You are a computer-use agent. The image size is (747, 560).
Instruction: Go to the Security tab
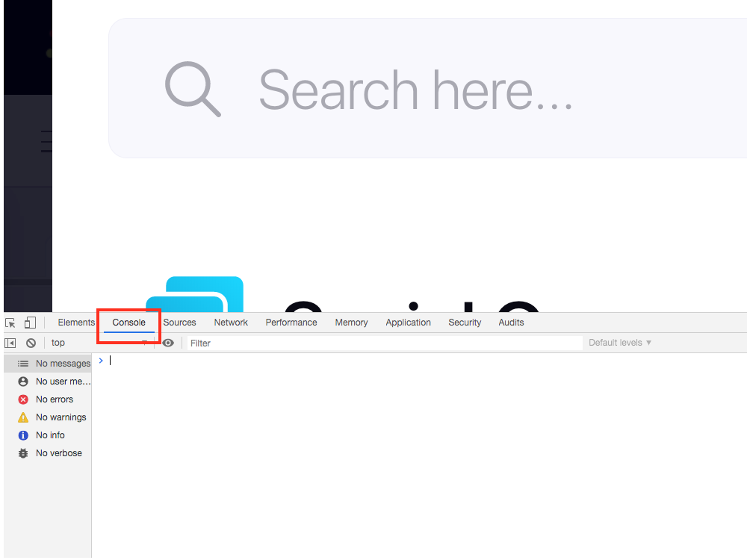click(x=465, y=323)
